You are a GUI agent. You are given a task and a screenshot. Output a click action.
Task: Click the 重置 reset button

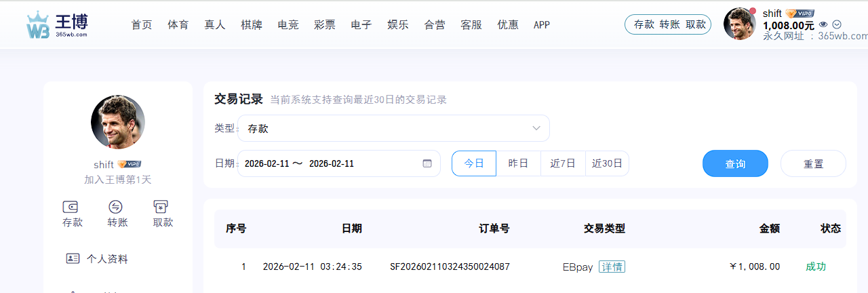pyautogui.click(x=813, y=163)
